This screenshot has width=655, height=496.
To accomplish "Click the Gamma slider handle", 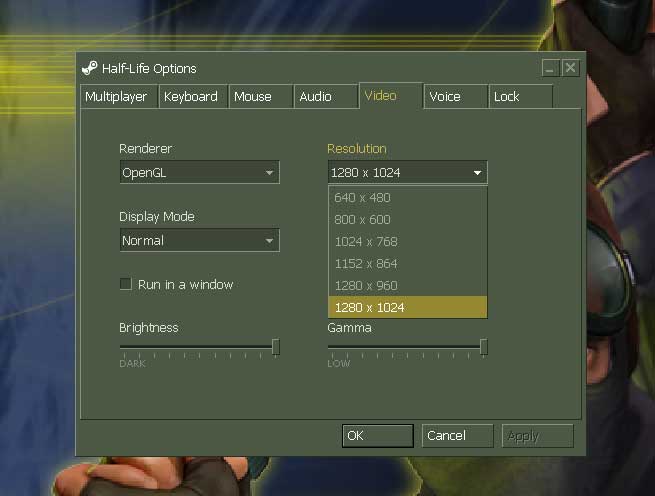I will click(x=483, y=347).
